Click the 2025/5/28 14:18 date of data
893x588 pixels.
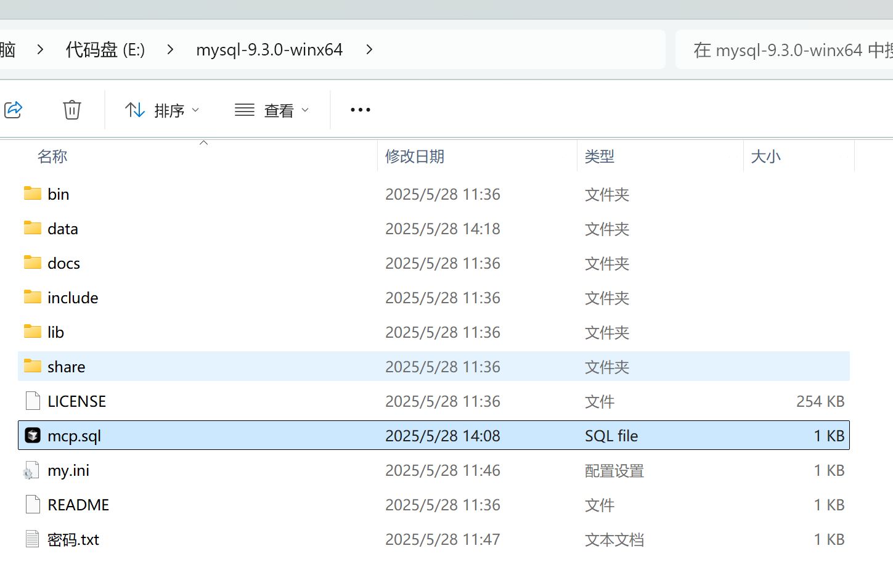tap(442, 229)
